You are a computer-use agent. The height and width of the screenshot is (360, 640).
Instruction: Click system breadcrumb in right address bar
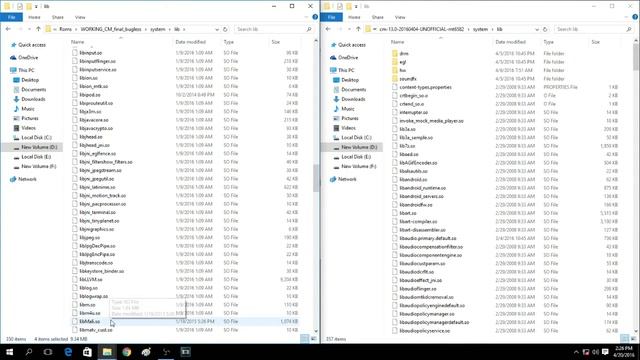tap(480, 29)
